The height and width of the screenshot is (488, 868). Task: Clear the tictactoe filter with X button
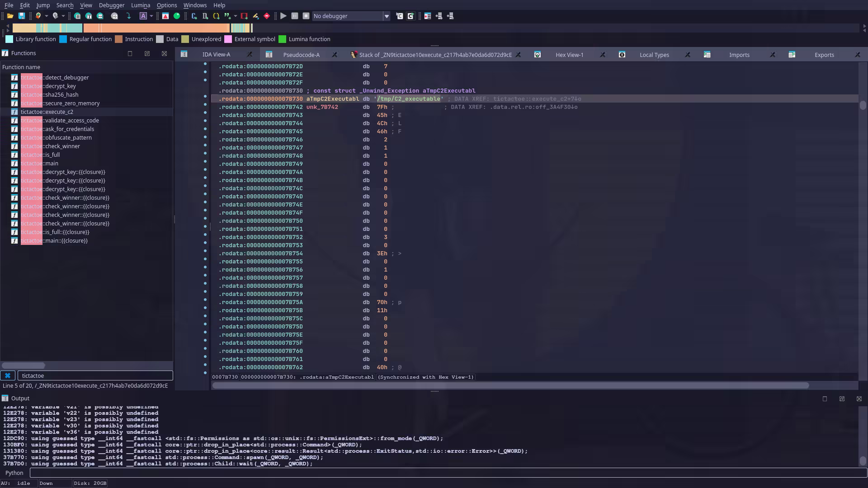pyautogui.click(x=8, y=375)
